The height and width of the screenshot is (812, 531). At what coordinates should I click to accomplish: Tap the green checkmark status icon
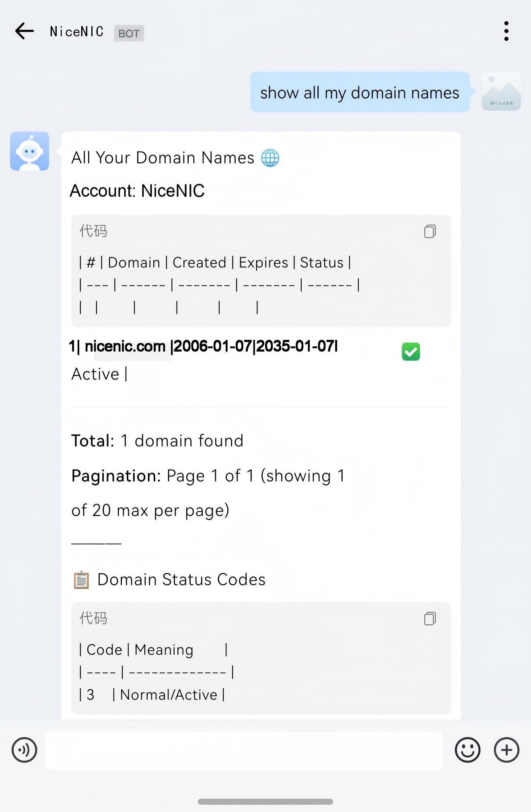tap(411, 352)
